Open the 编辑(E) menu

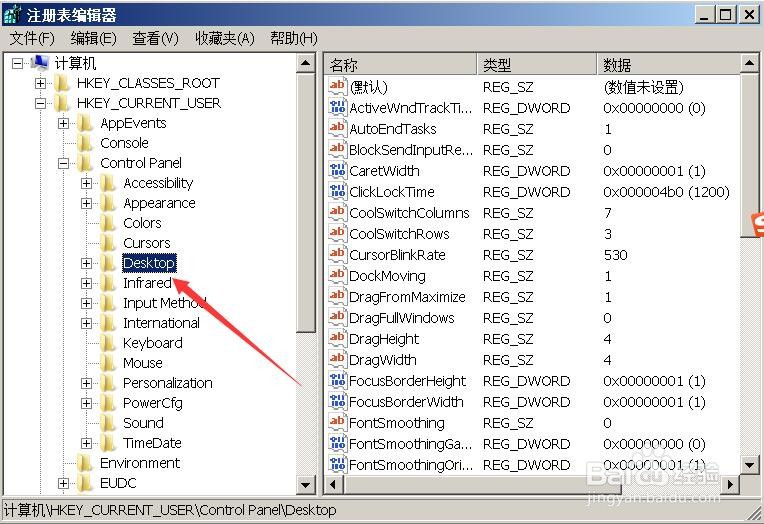click(x=94, y=38)
